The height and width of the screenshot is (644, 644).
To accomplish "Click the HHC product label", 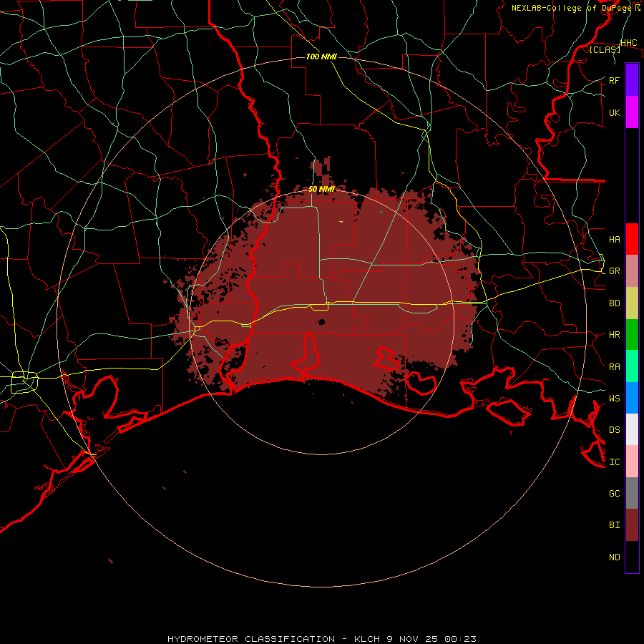I will point(628,43).
